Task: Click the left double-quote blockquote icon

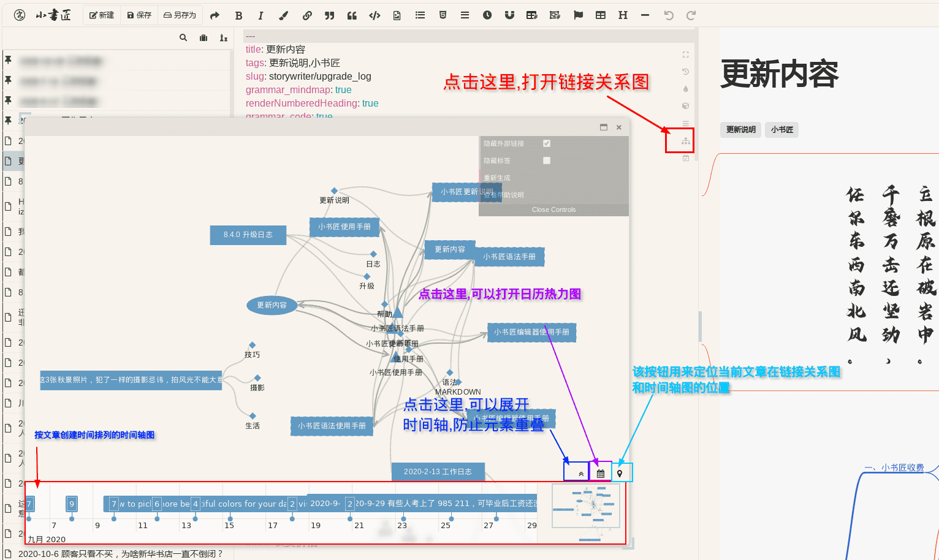Action: (352, 15)
